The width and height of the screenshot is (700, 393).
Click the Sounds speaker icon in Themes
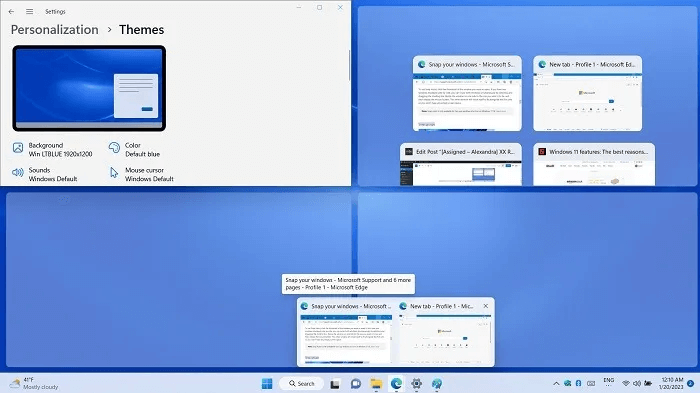point(18,172)
